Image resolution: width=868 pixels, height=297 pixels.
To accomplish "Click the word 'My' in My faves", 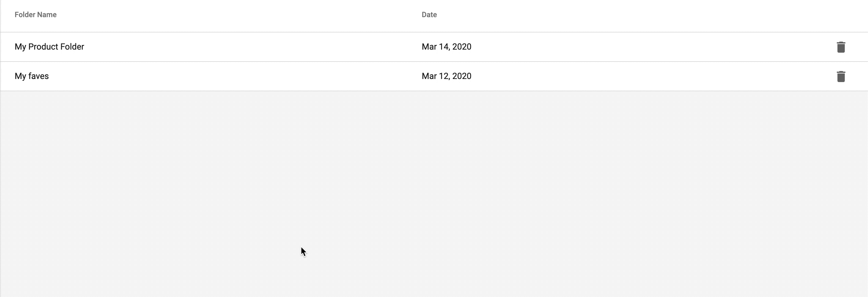I will click(20, 76).
